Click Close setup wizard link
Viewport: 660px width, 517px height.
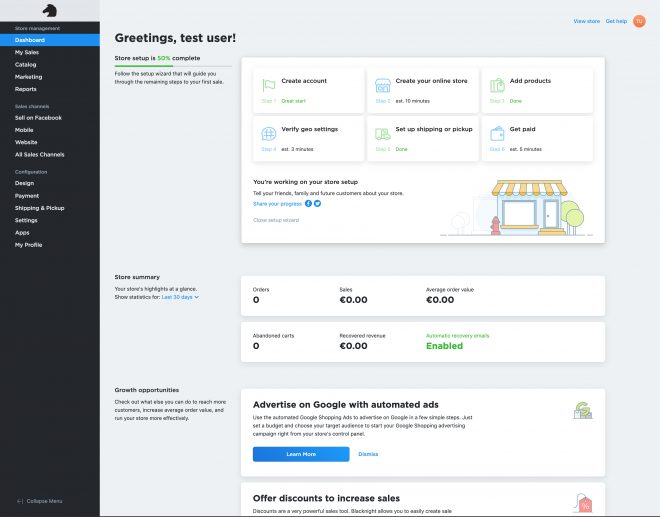[276, 220]
